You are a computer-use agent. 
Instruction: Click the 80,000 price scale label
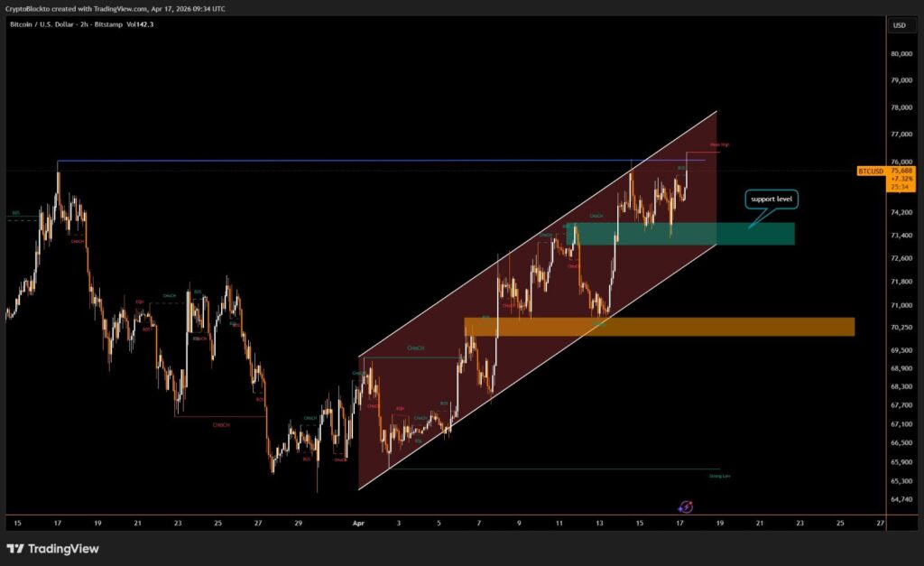[x=902, y=53]
